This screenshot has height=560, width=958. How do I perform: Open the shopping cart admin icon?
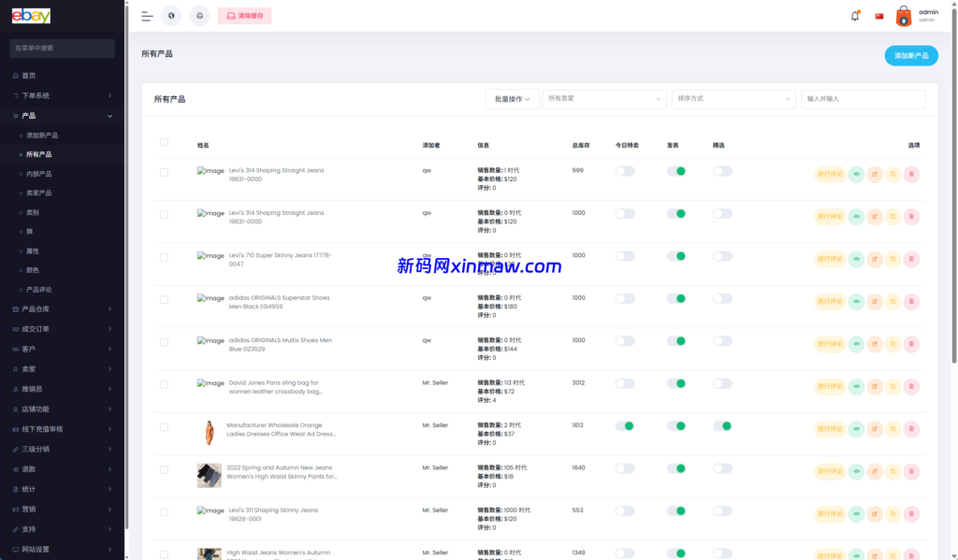(x=903, y=16)
